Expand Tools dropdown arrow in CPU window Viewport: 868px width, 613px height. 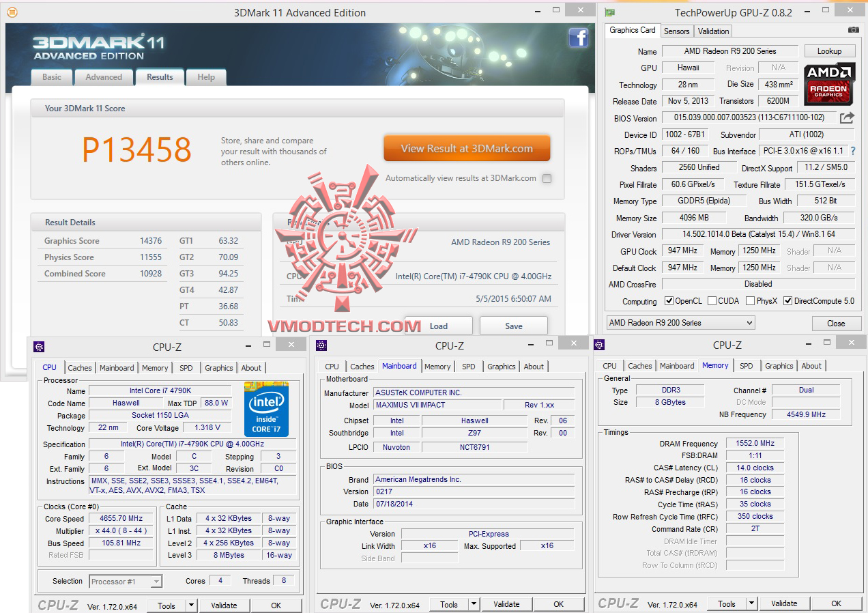click(x=191, y=605)
